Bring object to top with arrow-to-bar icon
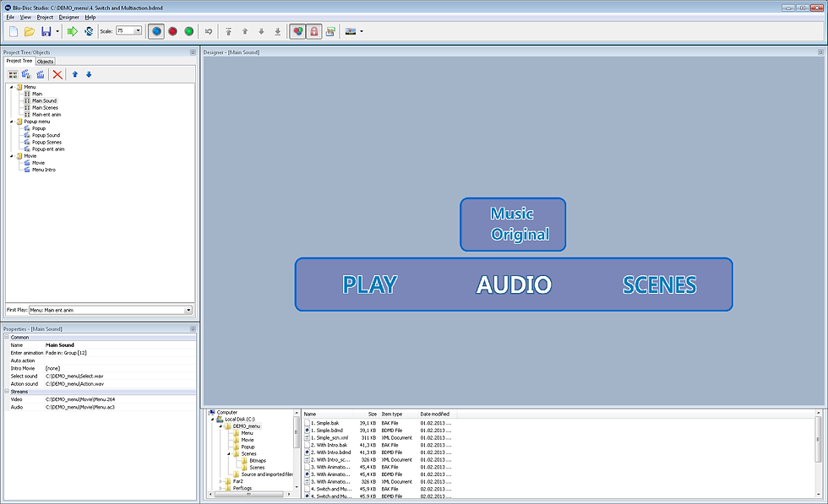This screenshot has height=504, width=828. [229, 32]
